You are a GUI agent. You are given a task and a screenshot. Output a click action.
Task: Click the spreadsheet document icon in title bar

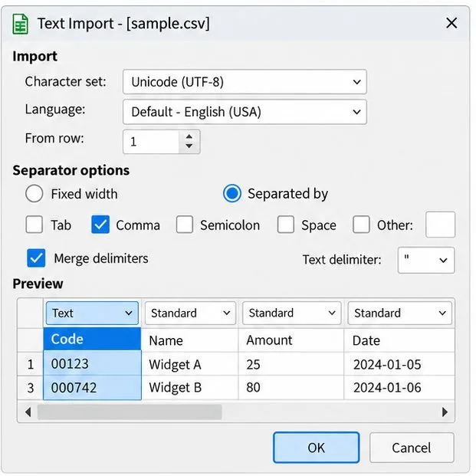[x=21, y=24]
